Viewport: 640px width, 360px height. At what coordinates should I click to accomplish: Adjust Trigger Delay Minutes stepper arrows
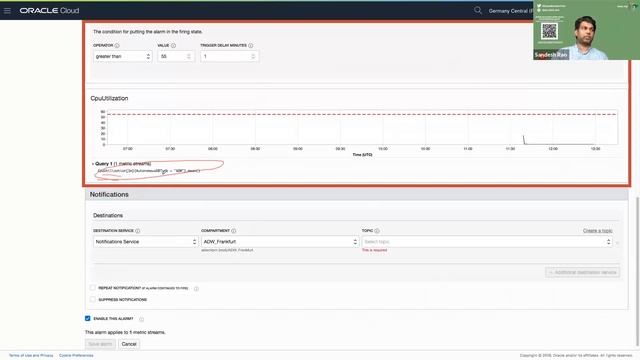click(253, 56)
